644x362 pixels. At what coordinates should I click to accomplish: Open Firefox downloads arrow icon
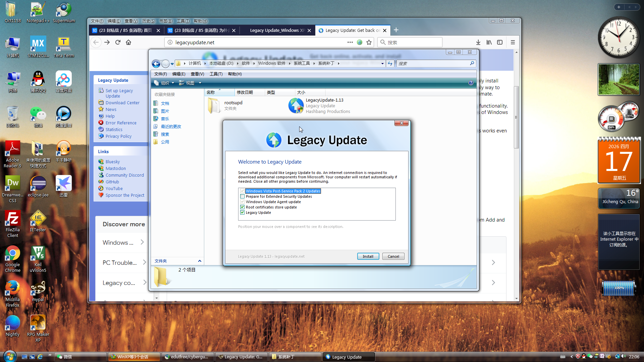[x=478, y=42]
